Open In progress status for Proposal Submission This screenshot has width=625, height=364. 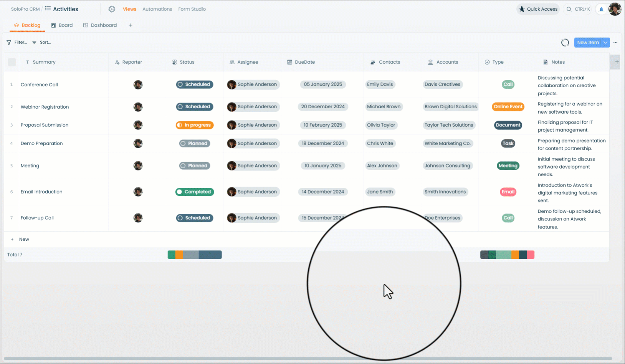pyautogui.click(x=195, y=125)
